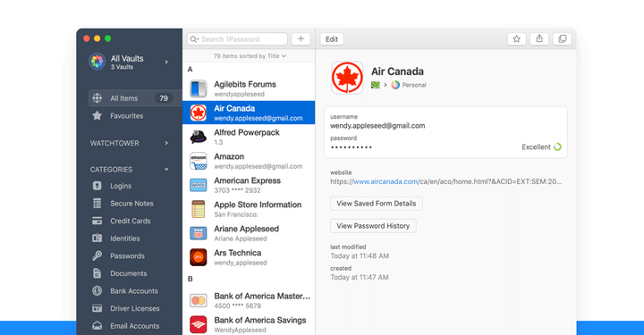Click the All Vaults rainbow icon
644x335 pixels.
coord(97,62)
